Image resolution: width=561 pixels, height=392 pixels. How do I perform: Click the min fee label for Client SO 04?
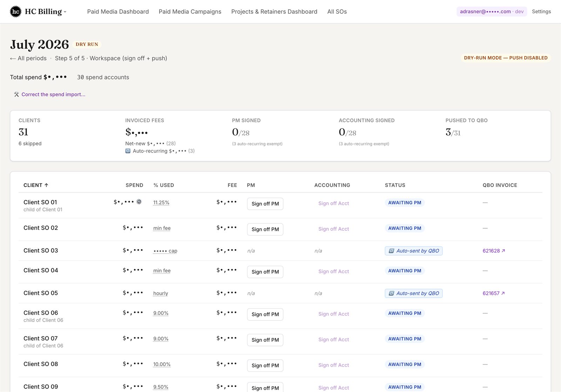pyautogui.click(x=162, y=271)
